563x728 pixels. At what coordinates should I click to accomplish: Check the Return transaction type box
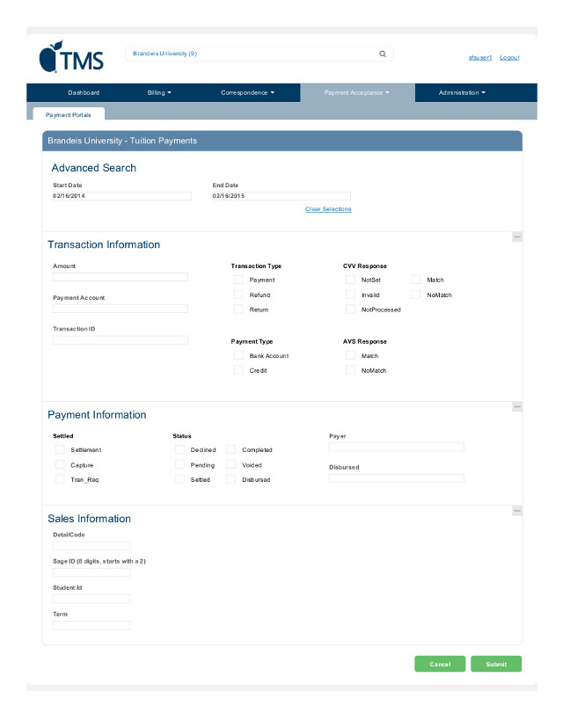(x=238, y=309)
